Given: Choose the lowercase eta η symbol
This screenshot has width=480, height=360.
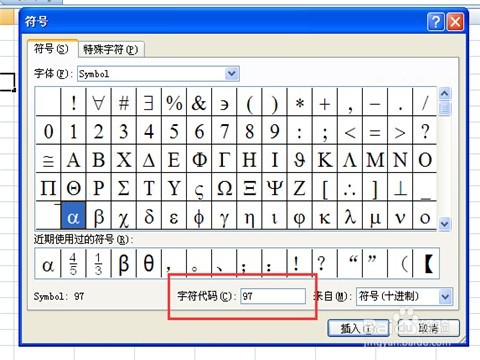Looking at the screenshot, I should tap(250, 215).
